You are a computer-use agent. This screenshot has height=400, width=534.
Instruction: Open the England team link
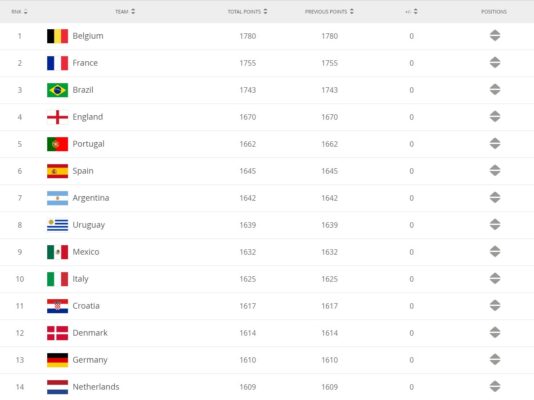click(88, 117)
